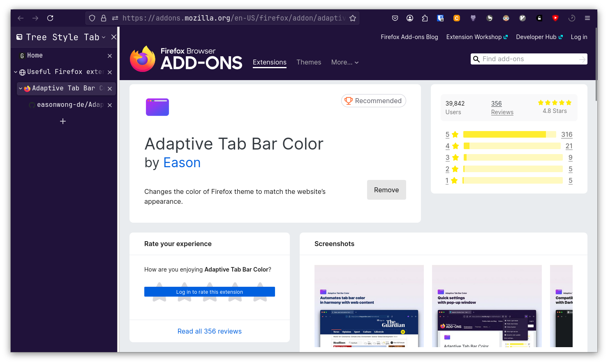The image size is (608, 364).
Task: Open the grey undo-arrow extension icon
Action: point(490,18)
